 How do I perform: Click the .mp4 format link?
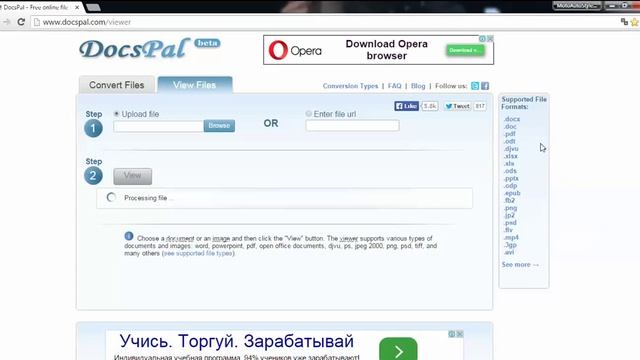[511, 238]
